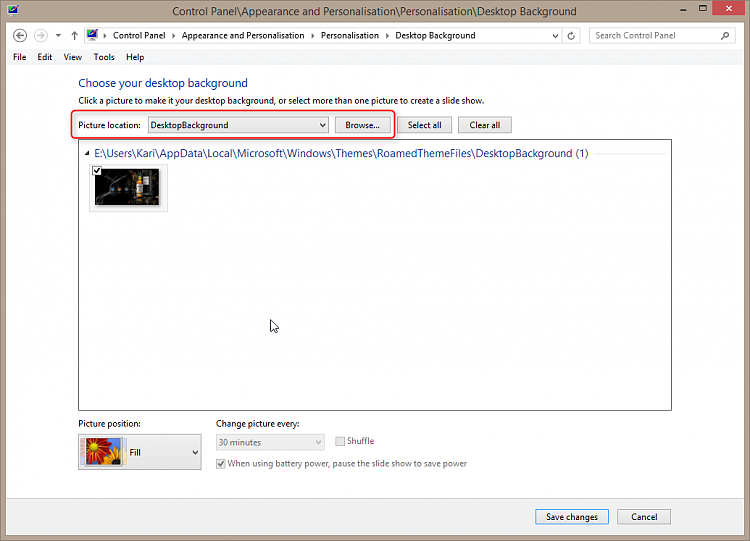Click the RoamedThemeFiles\DesktopBackground path heading

point(341,154)
